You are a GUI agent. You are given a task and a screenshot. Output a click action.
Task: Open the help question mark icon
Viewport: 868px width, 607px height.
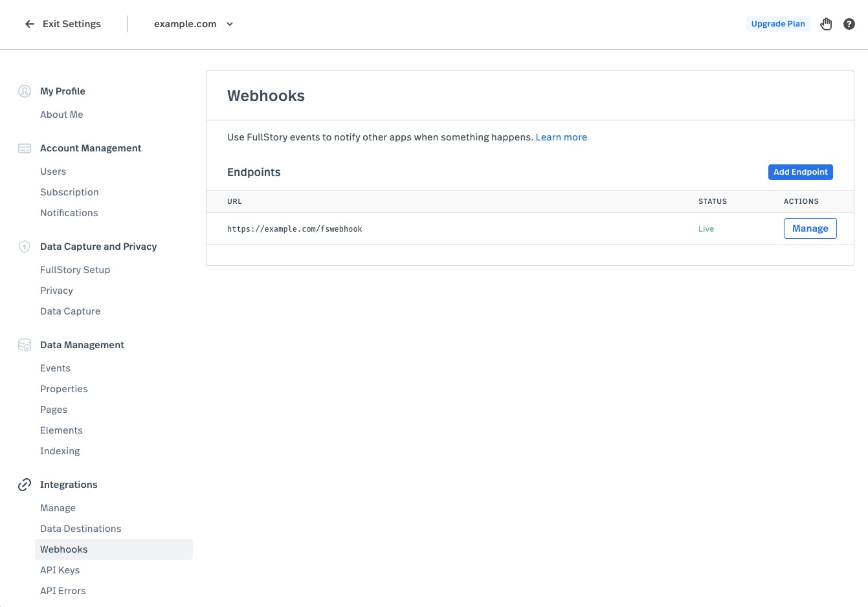pyautogui.click(x=849, y=24)
